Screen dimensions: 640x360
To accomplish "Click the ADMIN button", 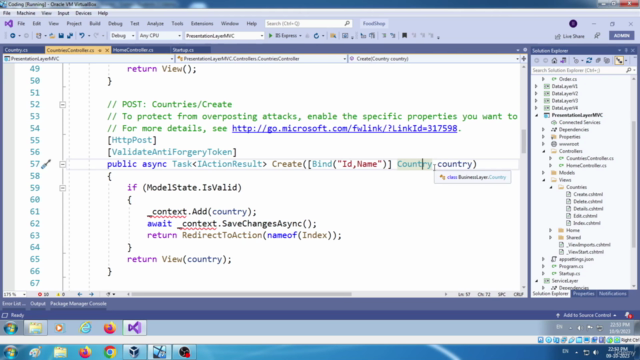I will coord(621,36).
